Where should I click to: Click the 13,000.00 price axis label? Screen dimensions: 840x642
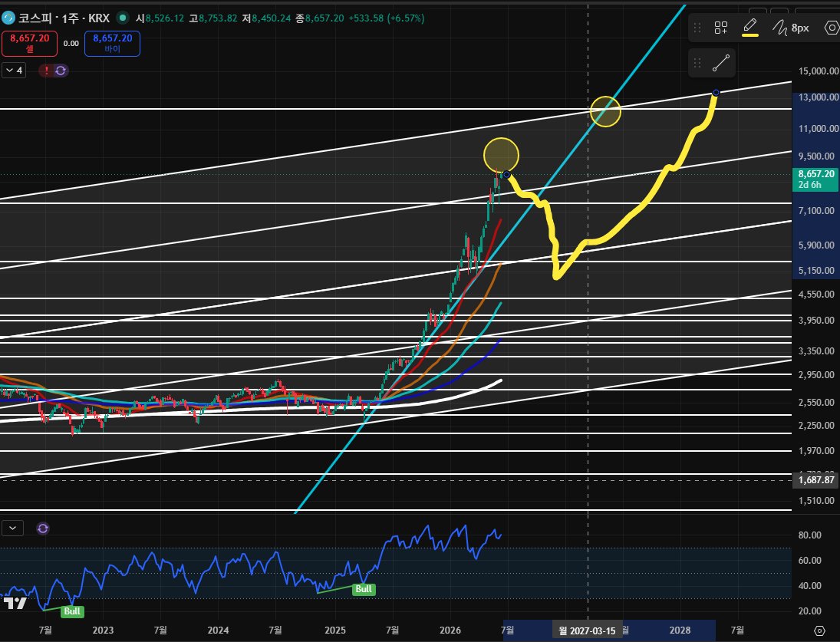point(819,97)
